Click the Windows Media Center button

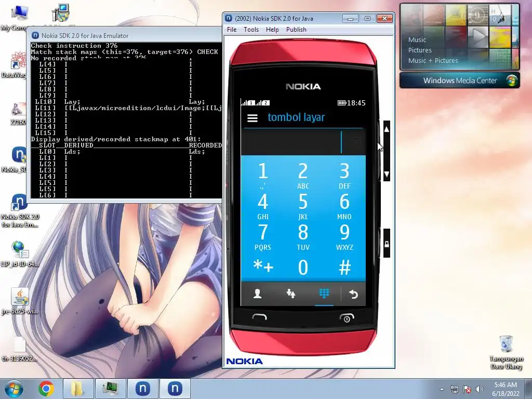[460, 81]
